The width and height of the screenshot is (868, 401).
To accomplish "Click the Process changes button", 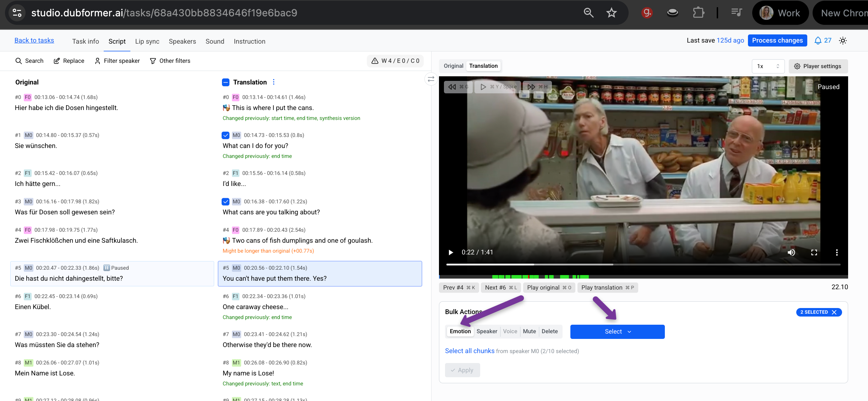I will click(777, 40).
